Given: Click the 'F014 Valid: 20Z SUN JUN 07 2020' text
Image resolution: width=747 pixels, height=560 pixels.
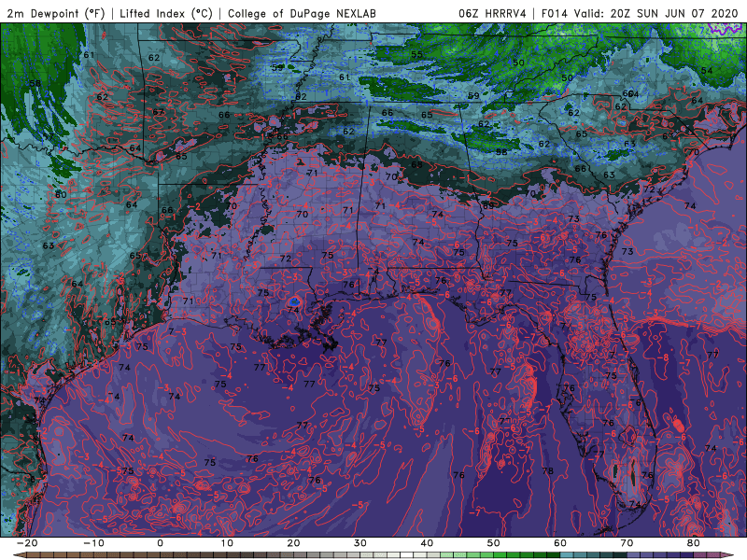Looking at the screenshot, I should pos(640,13).
